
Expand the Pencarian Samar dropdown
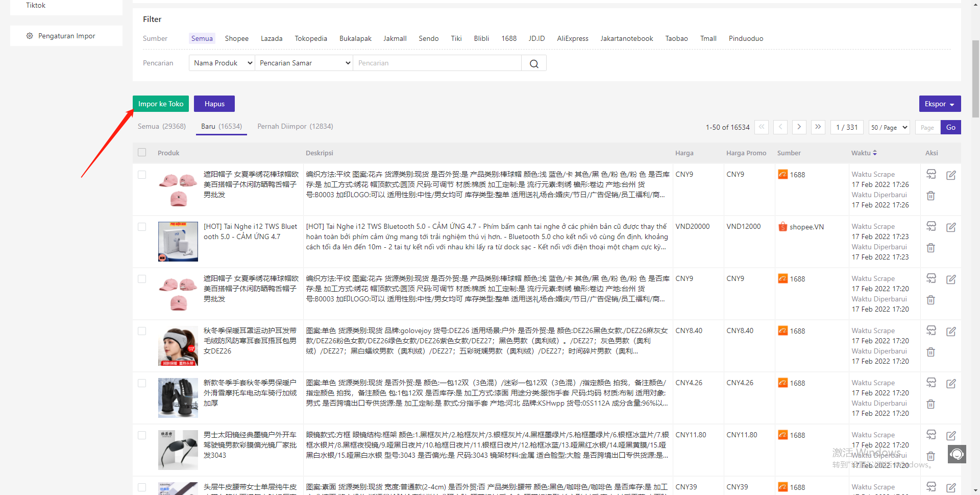click(x=304, y=63)
